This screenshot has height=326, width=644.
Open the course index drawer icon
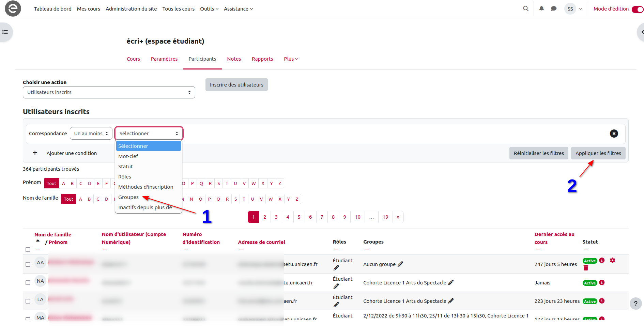tap(5, 32)
